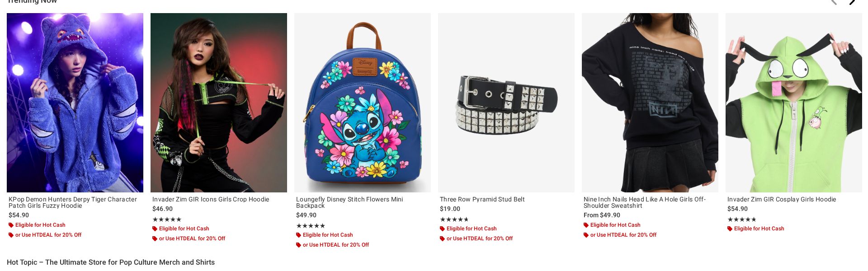Go back to previous Trending Now items
Viewport: 868px width, 271px height.
834,2
